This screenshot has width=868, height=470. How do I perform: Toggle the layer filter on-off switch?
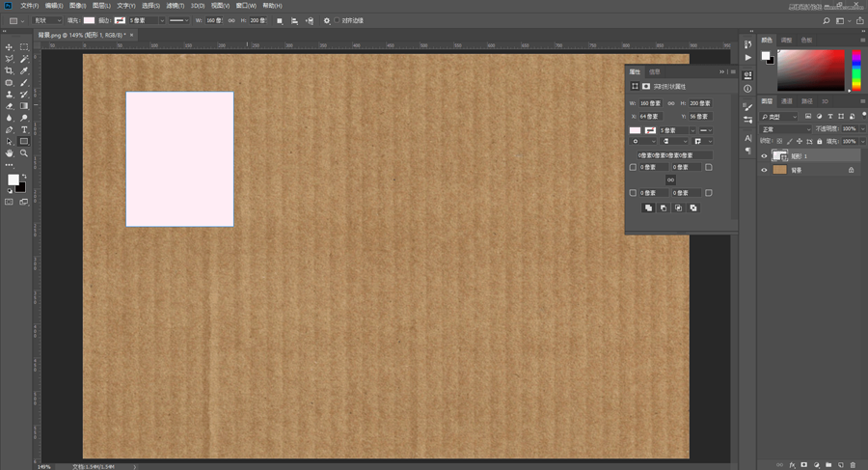tap(863, 115)
